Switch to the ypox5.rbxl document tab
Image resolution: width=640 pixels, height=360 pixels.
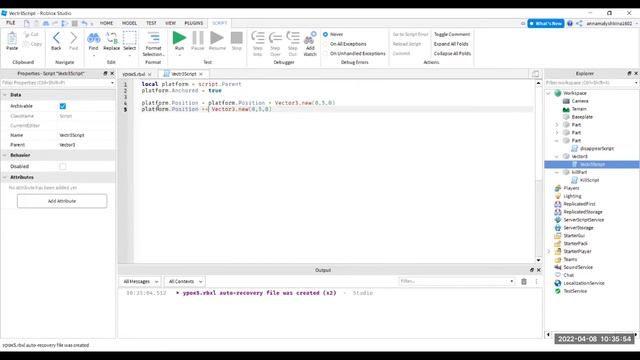[134, 74]
